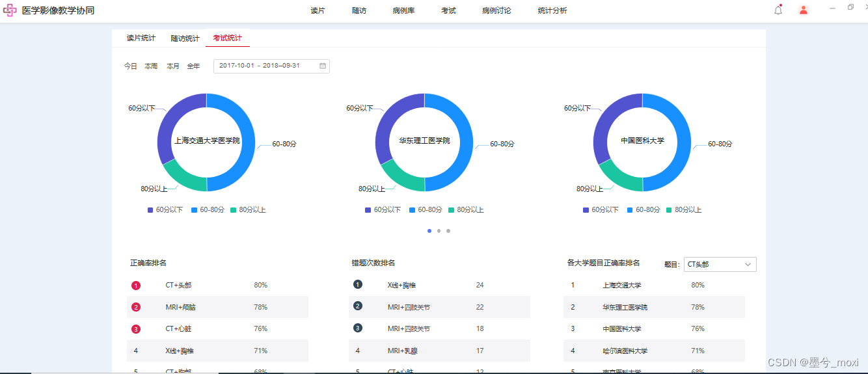The width and height of the screenshot is (868, 374).
Task: Toggle 60分以下 legend under 华东理工医学院 chart
Action: [383, 210]
